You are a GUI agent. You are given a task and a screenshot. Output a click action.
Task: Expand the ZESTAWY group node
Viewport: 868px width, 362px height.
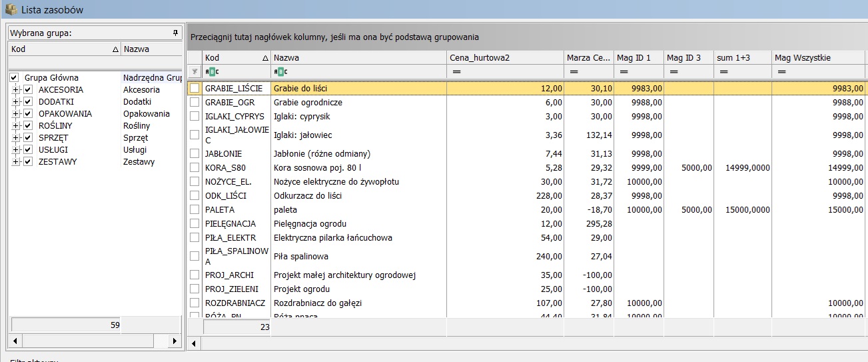(x=17, y=162)
